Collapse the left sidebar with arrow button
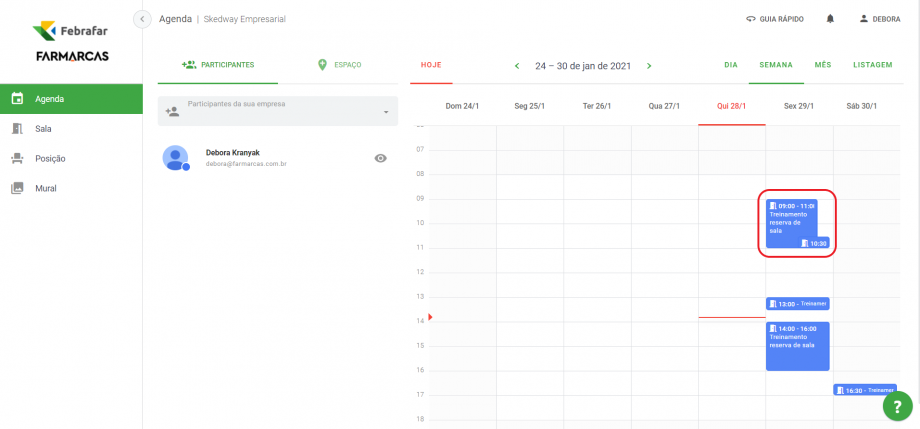This screenshot has height=429, width=920. click(142, 19)
